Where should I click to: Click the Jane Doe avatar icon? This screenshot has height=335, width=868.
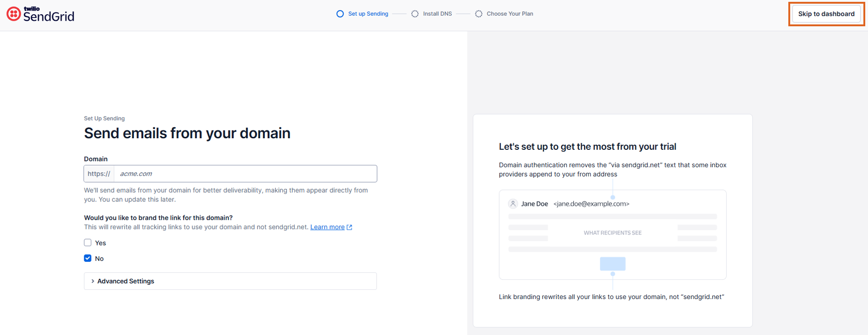513,204
